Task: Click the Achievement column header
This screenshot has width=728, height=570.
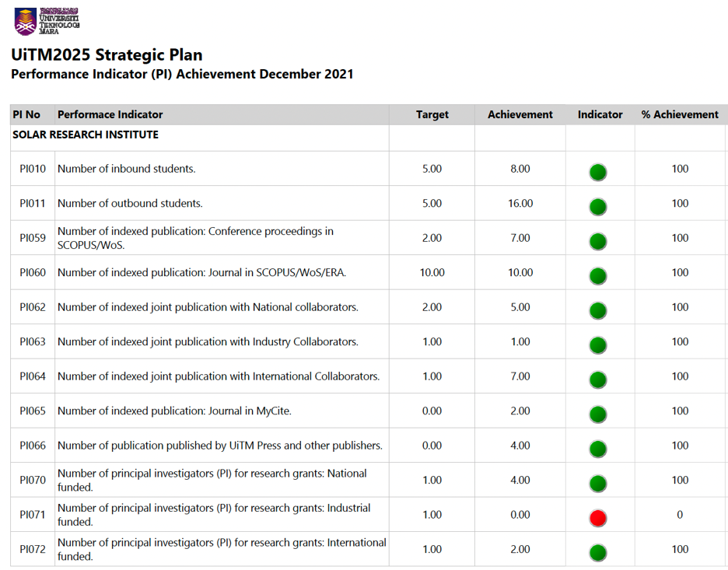Action: [520, 114]
